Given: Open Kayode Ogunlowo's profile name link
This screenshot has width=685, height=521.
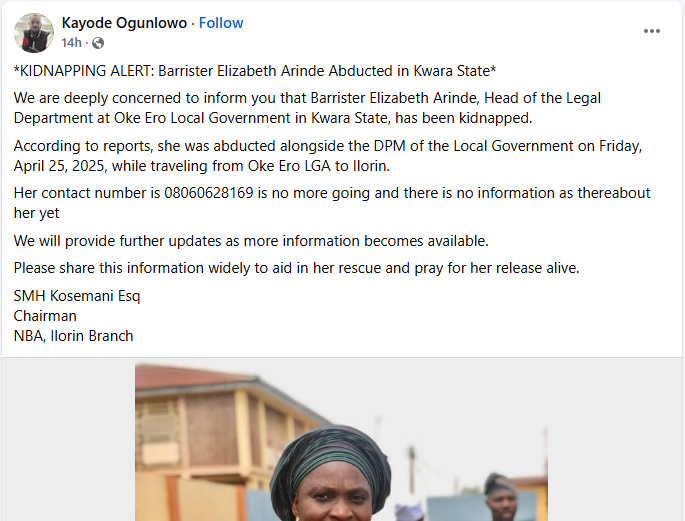Looking at the screenshot, I should coord(124,23).
